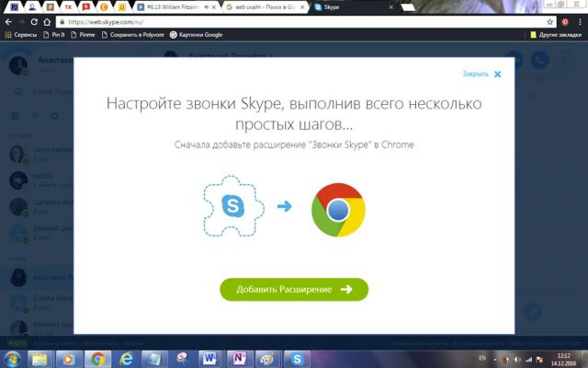Screen dimensions: 588x368
Task: Open the Chrome three-dot menu
Action: click(x=580, y=22)
